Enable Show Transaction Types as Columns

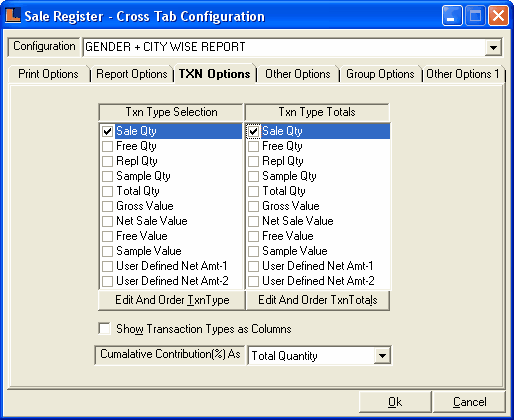coord(105,328)
